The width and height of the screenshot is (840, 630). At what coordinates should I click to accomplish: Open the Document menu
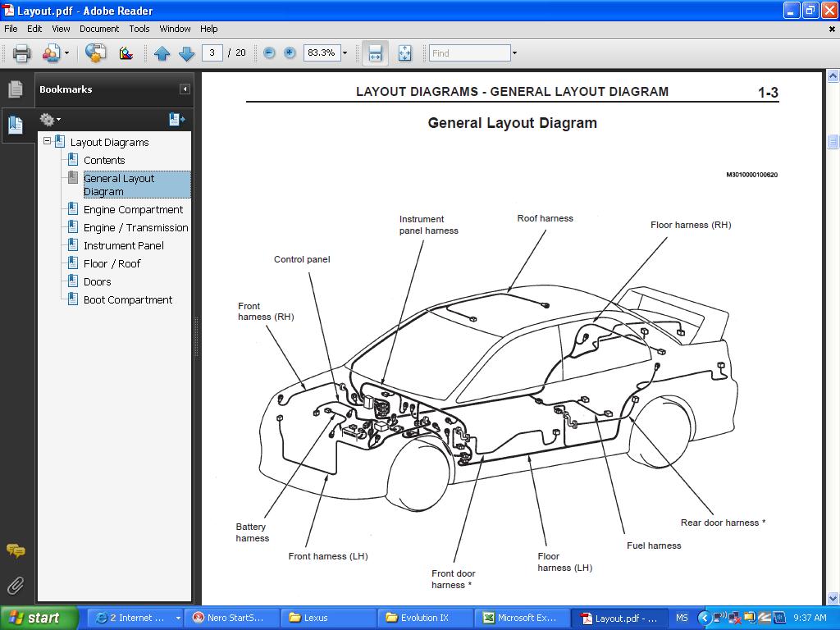pyautogui.click(x=99, y=29)
